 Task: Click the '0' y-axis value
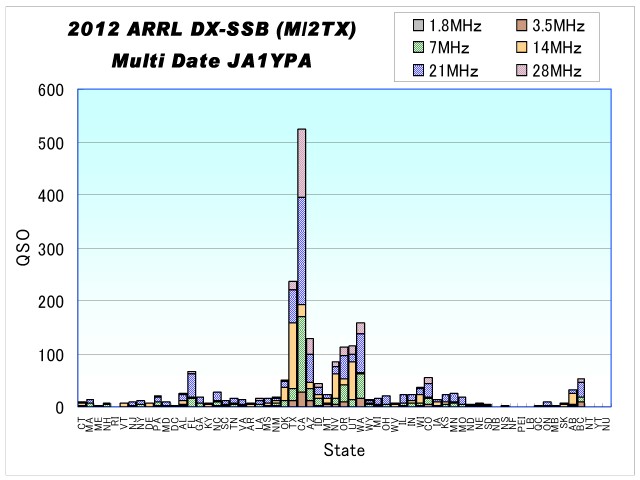pyautogui.click(x=60, y=407)
